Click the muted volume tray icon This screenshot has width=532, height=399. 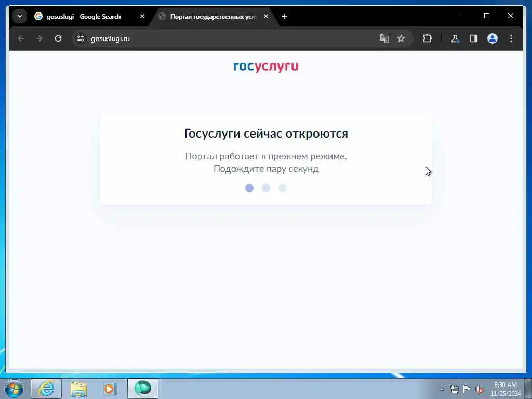point(480,390)
